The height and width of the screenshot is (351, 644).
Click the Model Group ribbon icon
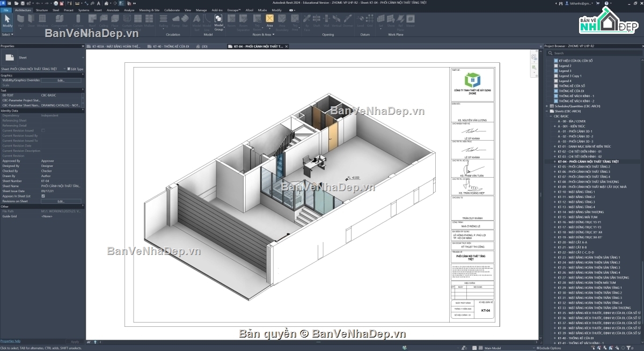pyautogui.click(x=219, y=21)
